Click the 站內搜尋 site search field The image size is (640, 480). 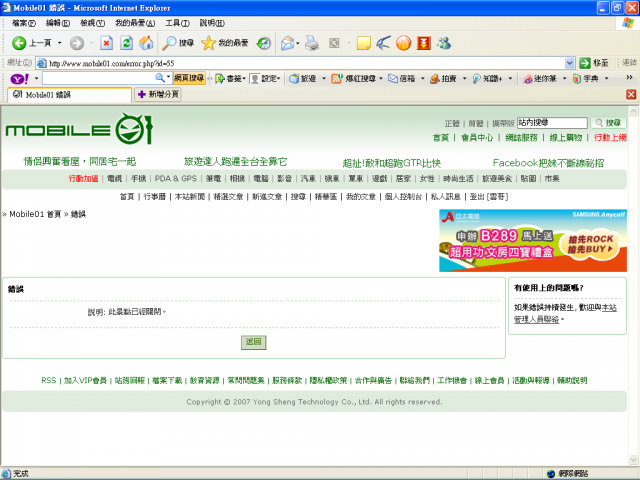(x=552, y=123)
